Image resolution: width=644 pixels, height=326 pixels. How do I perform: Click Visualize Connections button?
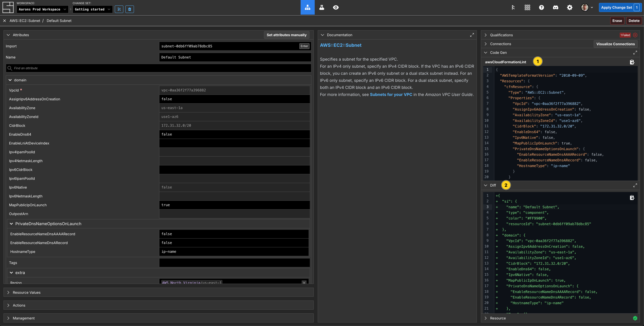[616, 44]
